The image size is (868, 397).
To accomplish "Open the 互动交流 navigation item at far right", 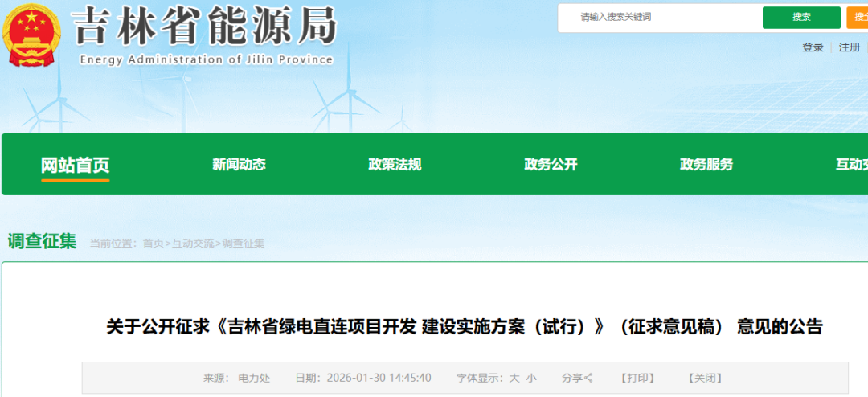I will tap(852, 165).
